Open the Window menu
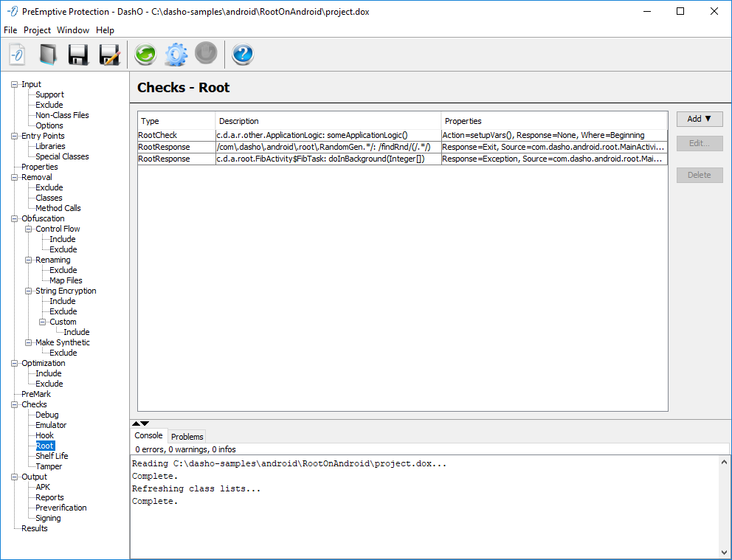 (73, 30)
